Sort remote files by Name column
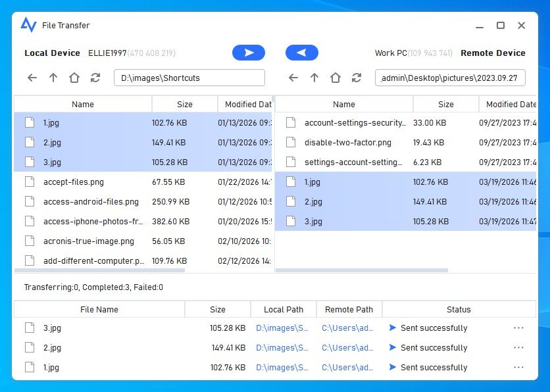Image resolution: width=550 pixels, height=392 pixels. (343, 105)
